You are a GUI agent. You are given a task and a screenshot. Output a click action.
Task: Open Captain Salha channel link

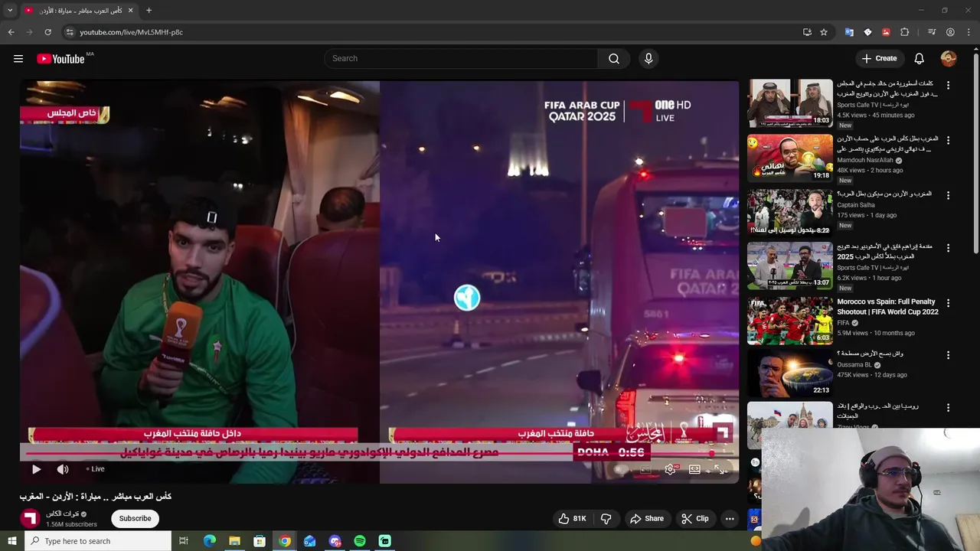click(x=856, y=205)
